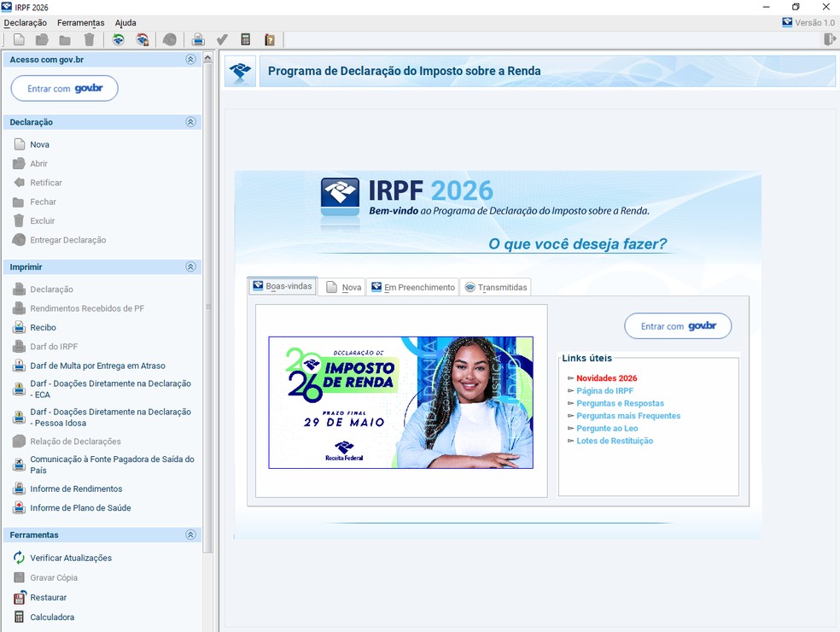Click the globe transmit toolbar icon

coord(170,39)
